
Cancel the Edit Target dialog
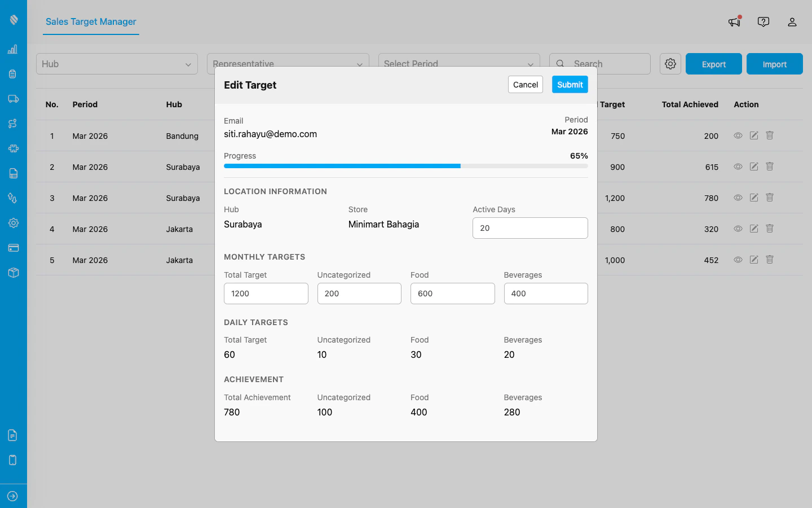coord(525,84)
